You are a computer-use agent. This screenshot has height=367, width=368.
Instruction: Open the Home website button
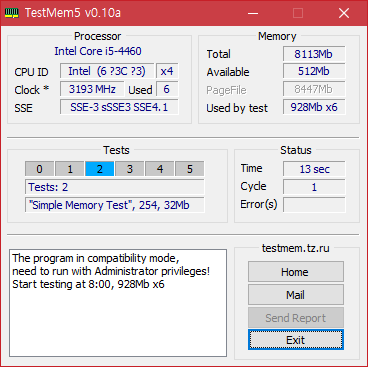296,272
